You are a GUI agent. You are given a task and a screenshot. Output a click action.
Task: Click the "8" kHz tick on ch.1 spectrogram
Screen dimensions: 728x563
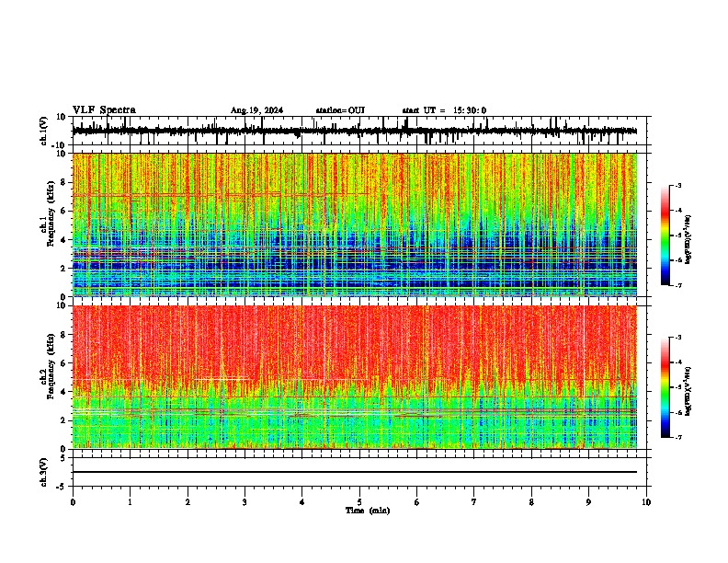pos(64,182)
